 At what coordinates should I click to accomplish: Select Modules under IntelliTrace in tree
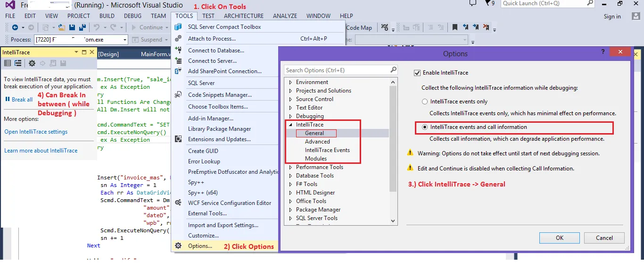[x=316, y=159]
